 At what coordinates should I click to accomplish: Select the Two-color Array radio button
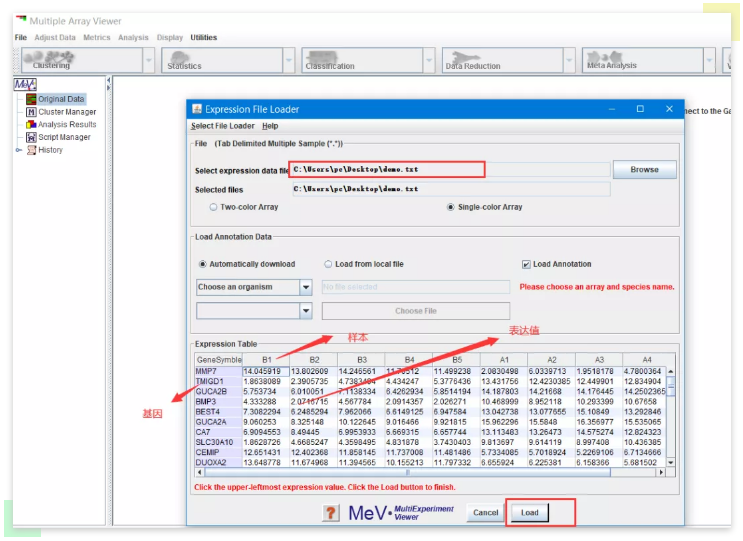coord(214,207)
